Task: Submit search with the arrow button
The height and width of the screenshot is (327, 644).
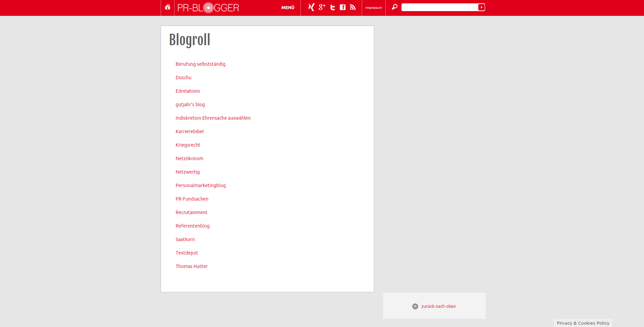Action: (482, 7)
